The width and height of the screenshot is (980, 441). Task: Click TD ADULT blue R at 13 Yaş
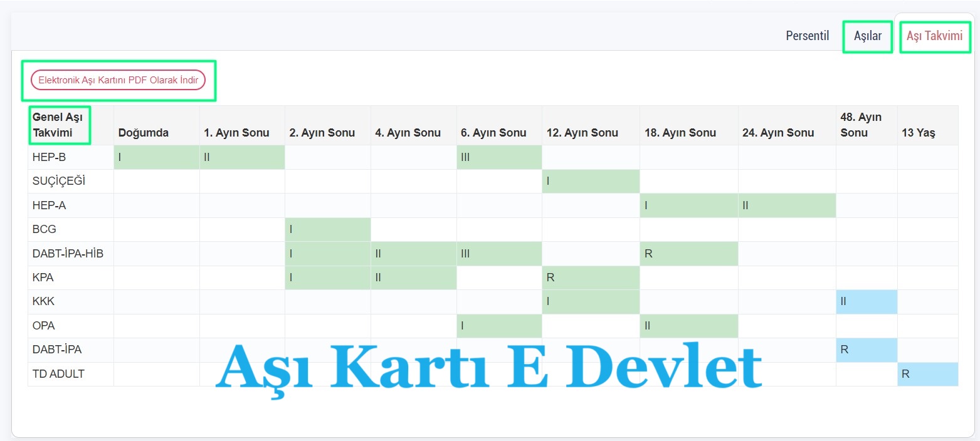point(928,374)
